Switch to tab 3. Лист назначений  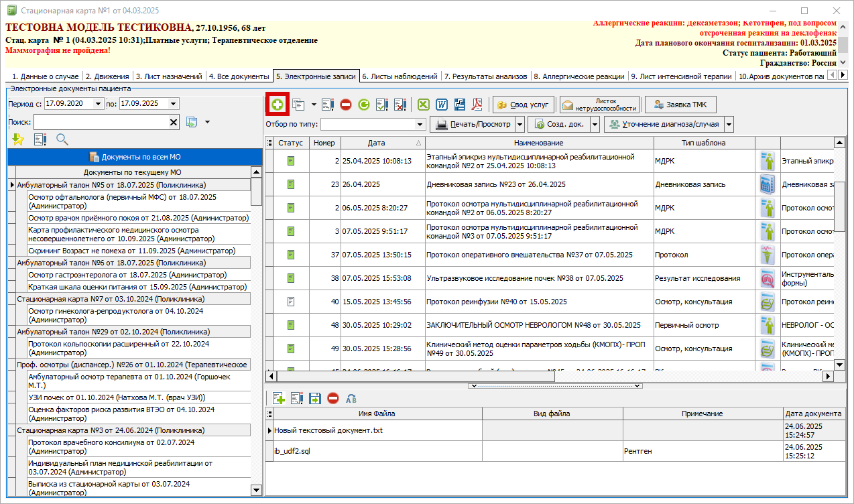(x=170, y=76)
